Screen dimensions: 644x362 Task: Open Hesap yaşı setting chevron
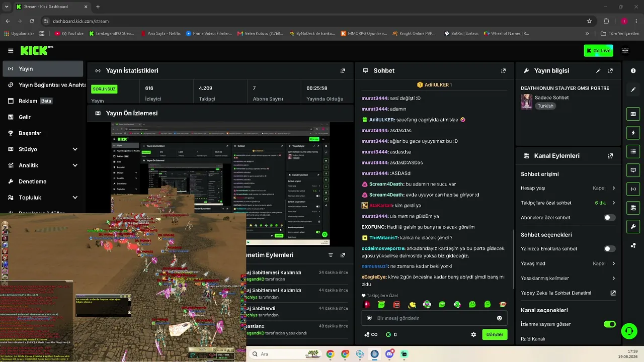[613, 188]
